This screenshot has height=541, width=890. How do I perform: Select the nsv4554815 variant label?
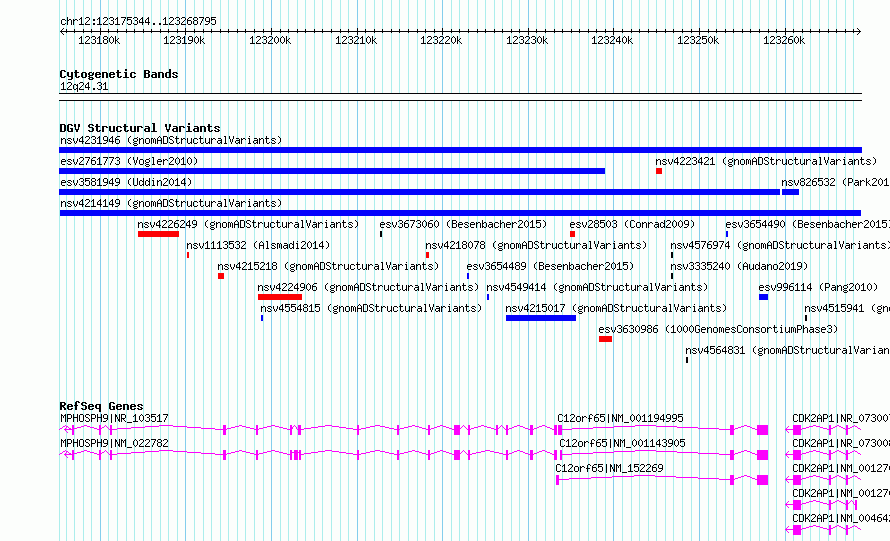[x=371, y=308]
